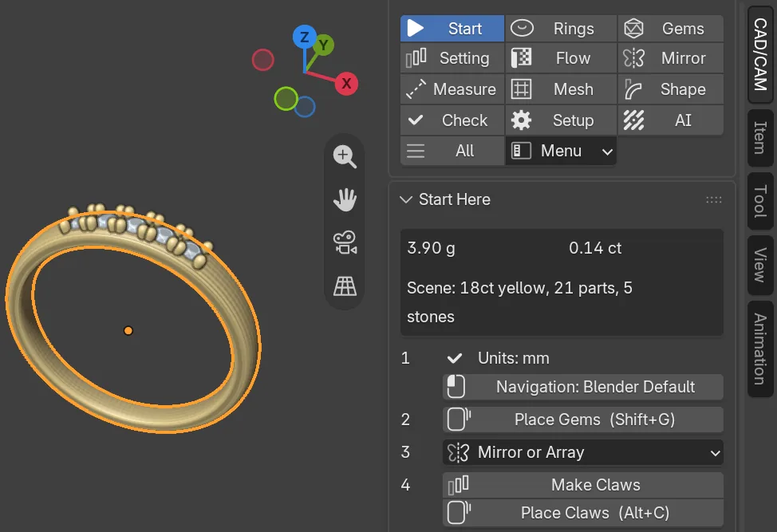
Task: Collapse the Start Here panel
Action: pyautogui.click(x=406, y=199)
